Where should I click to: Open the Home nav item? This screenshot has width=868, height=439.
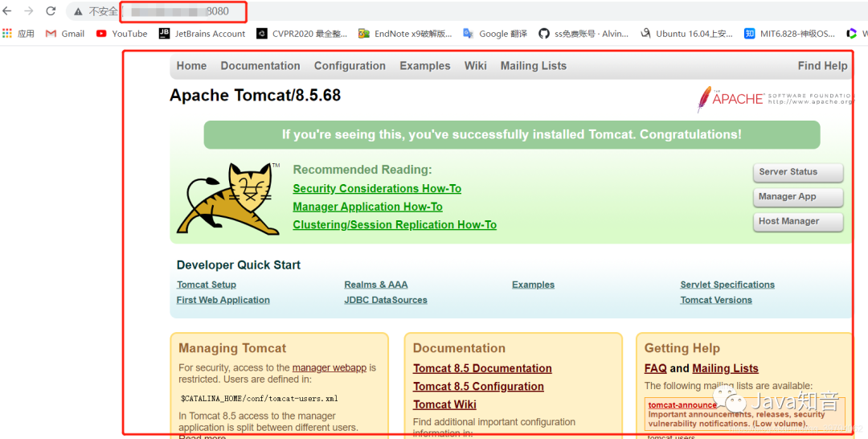191,66
